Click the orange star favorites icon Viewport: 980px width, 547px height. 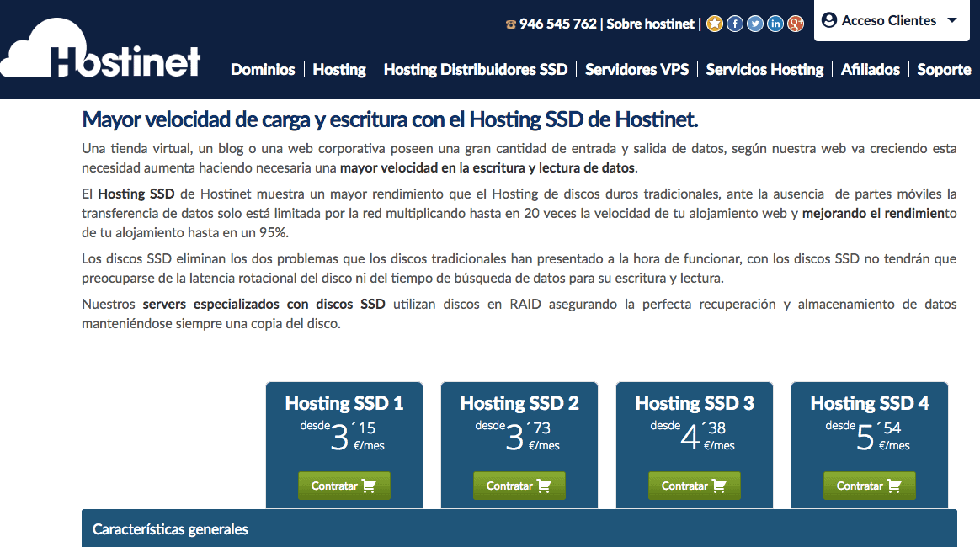point(715,24)
